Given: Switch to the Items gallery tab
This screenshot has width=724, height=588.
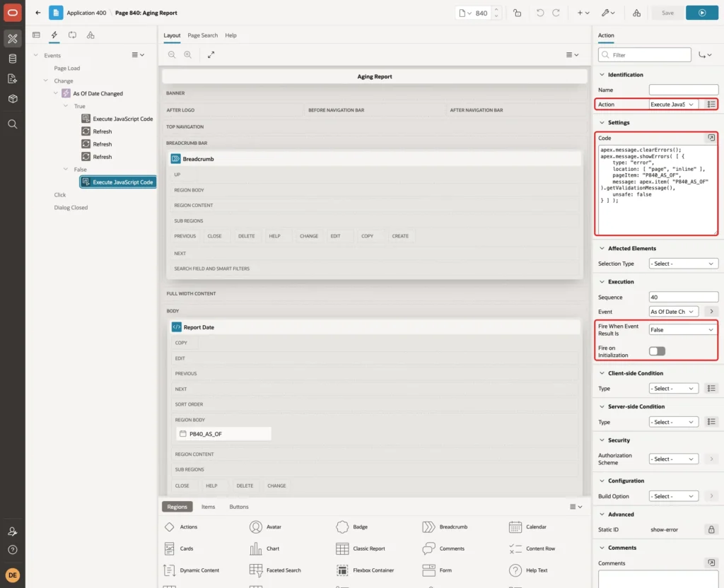Looking at the screenshot, I should coord(209,507).
